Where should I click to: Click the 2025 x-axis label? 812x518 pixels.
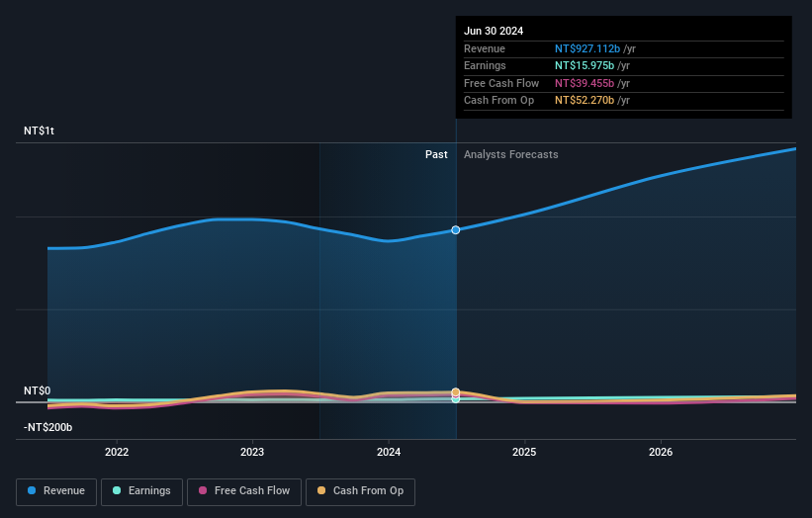[x=524, y=452]
